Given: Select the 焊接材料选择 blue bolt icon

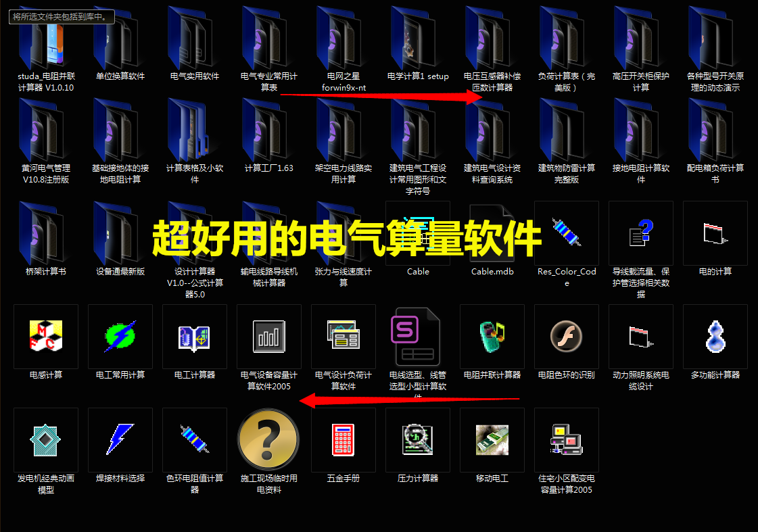Looking at the screenshot, I should [120, 439].
